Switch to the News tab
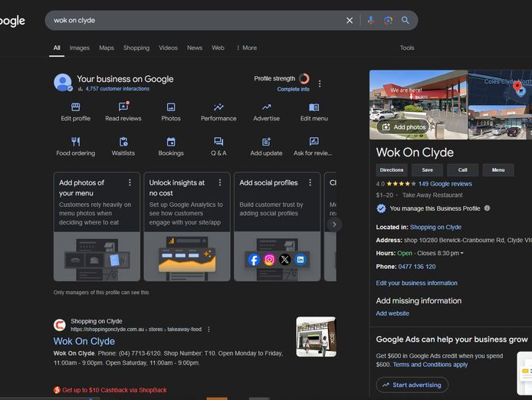Image resolution: width=532 pixels, height=400 pixels. (195, 48)
